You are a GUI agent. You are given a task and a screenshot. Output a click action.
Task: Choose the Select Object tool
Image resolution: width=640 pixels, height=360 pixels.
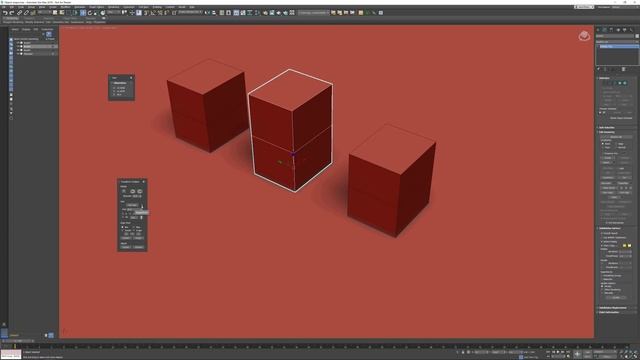pyautogui.click(x=55, y=13)
